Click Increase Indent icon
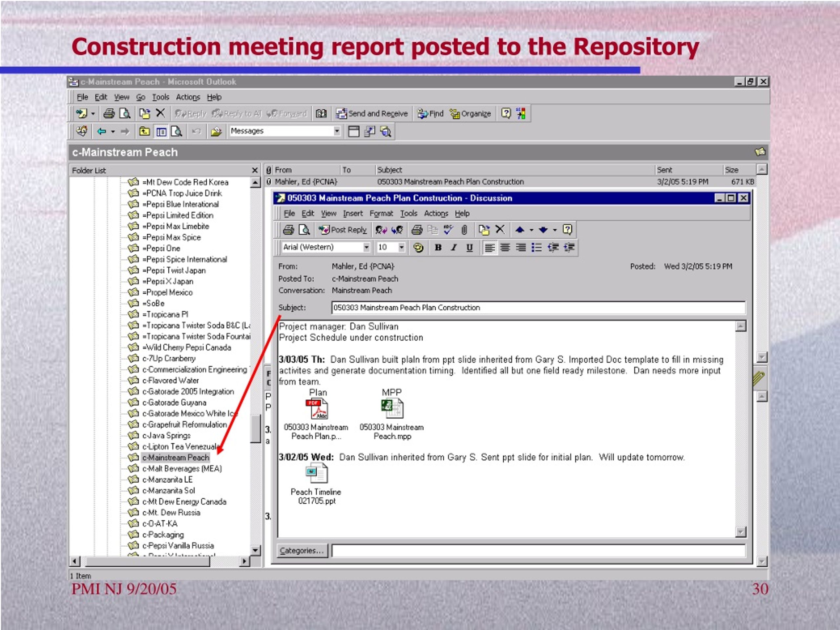The height and width of the screenshot is (630, 840). click(569, 248)
